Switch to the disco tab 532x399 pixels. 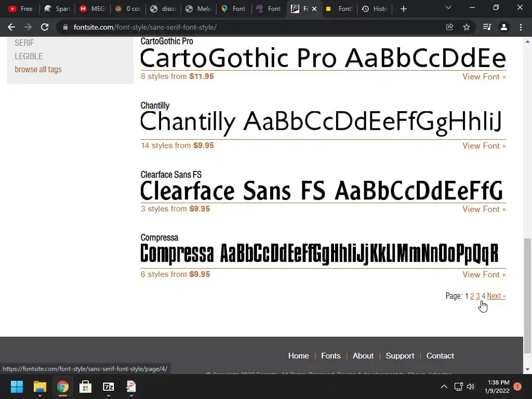click(x=164, y=9)
